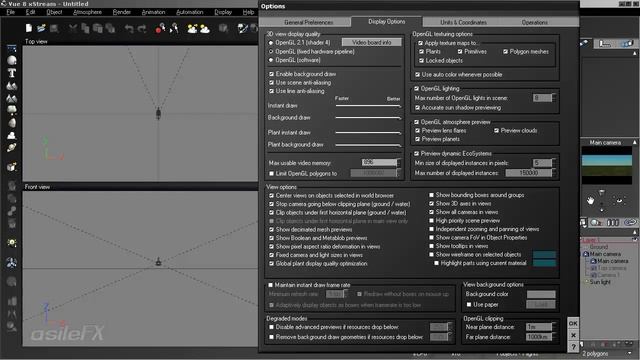Select the 3D Text tool marked T
The height and width of the screenshot is (360, 640).
click(x=12, y=73)
